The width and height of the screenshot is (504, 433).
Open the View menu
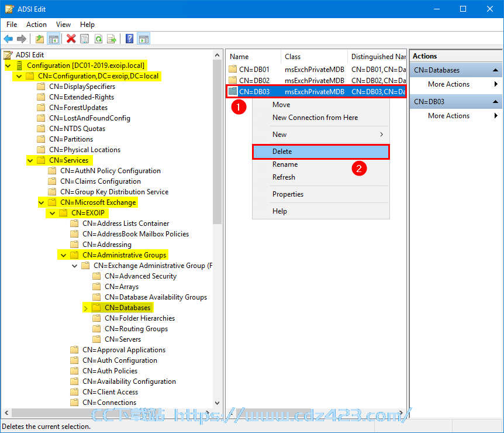(63, 25)
